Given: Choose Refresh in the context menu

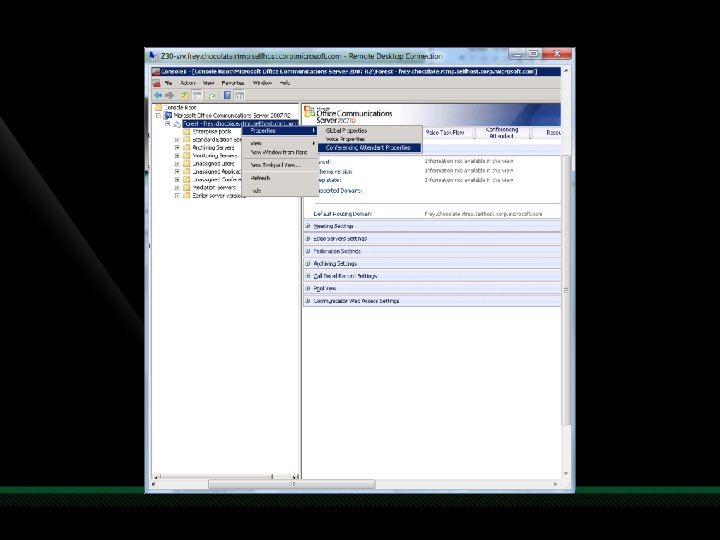Looking at the screenshot, I should pyautogui.click(x=280, y=178).
